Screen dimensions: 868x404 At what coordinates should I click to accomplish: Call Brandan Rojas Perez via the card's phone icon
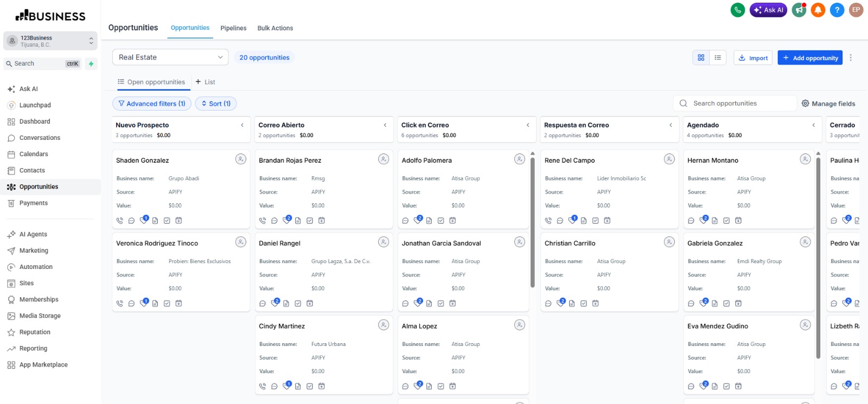[263, 221]
